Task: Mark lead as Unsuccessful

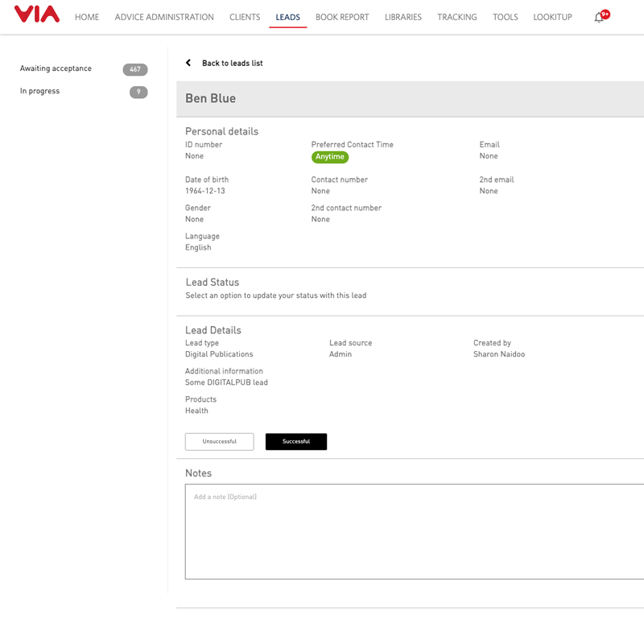Action: (219, 441)
